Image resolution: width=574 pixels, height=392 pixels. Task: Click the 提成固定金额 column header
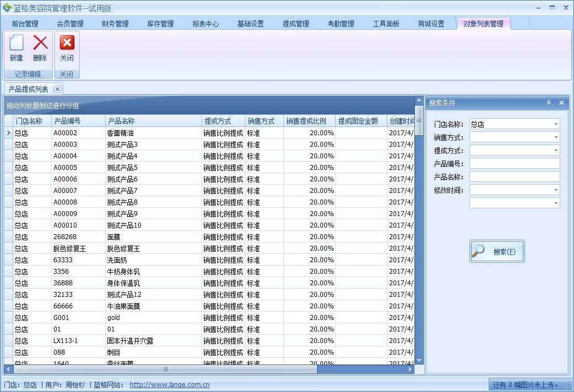coord(361,121)
